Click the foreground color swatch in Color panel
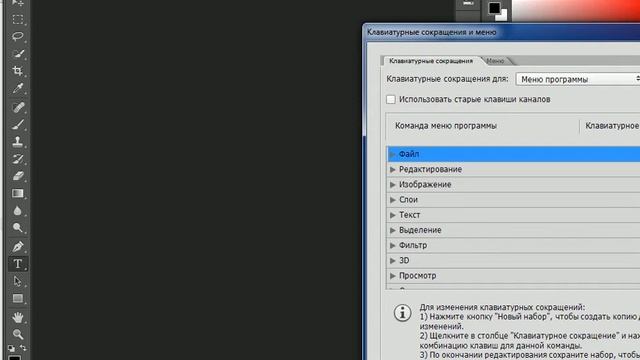Image resolution: width=640 pixels, height=360 pixels. 494,8
